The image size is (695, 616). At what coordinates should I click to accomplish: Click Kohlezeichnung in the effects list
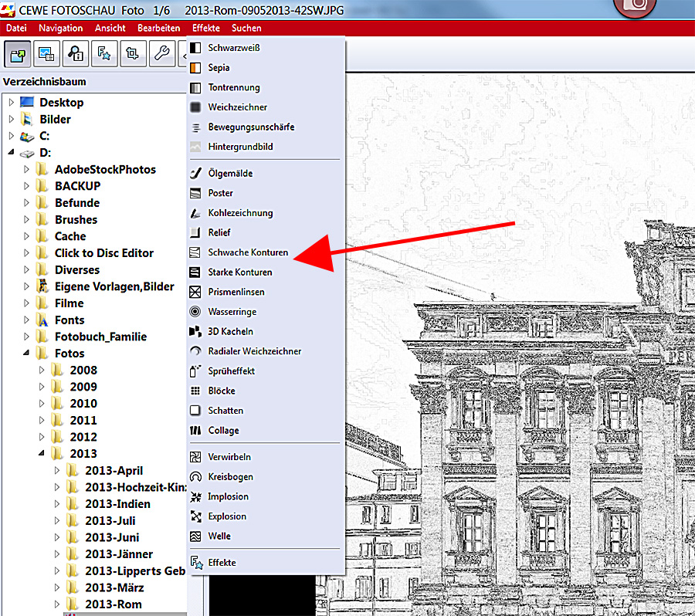click(239, 213)
